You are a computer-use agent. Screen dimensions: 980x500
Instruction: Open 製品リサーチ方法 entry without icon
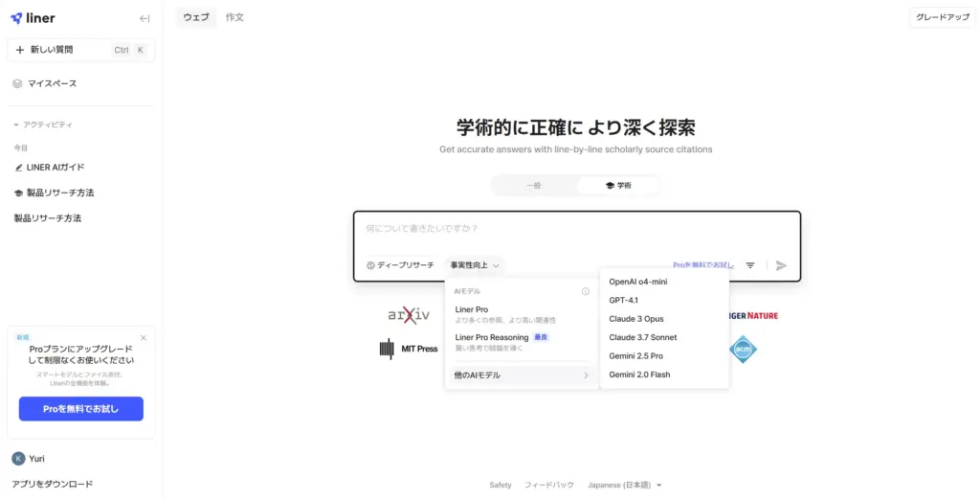48,218
